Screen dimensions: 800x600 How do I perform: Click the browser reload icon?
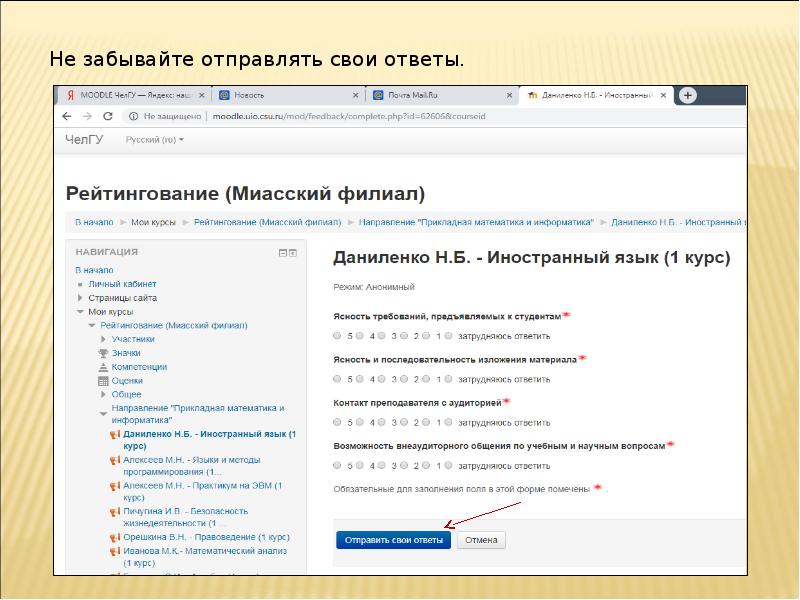[107, 116]
